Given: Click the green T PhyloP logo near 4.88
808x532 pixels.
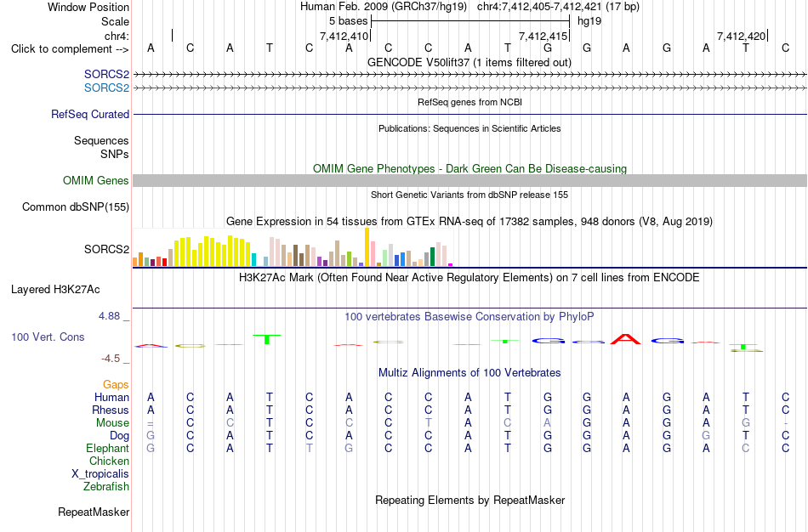Looking at the screenshot, I should pos(267,339).
